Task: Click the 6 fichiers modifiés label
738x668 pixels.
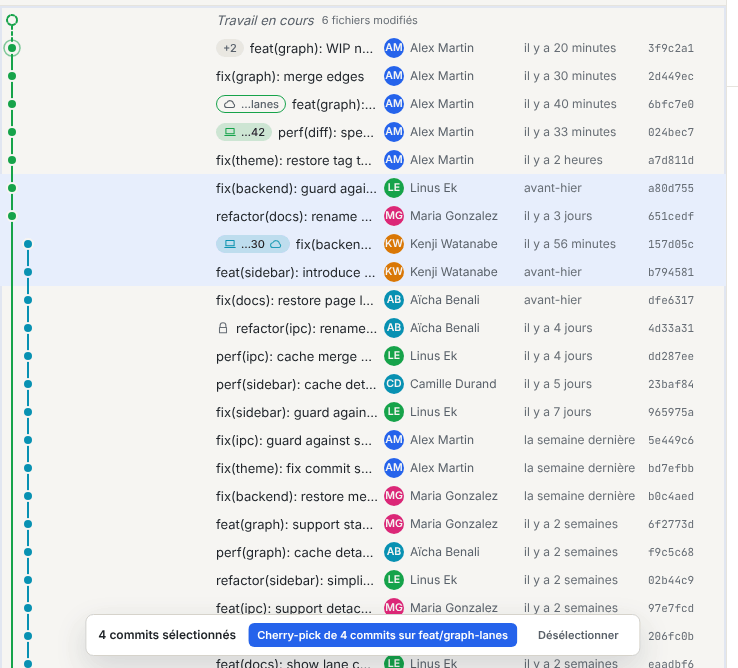Action: (x=369, y=20)
